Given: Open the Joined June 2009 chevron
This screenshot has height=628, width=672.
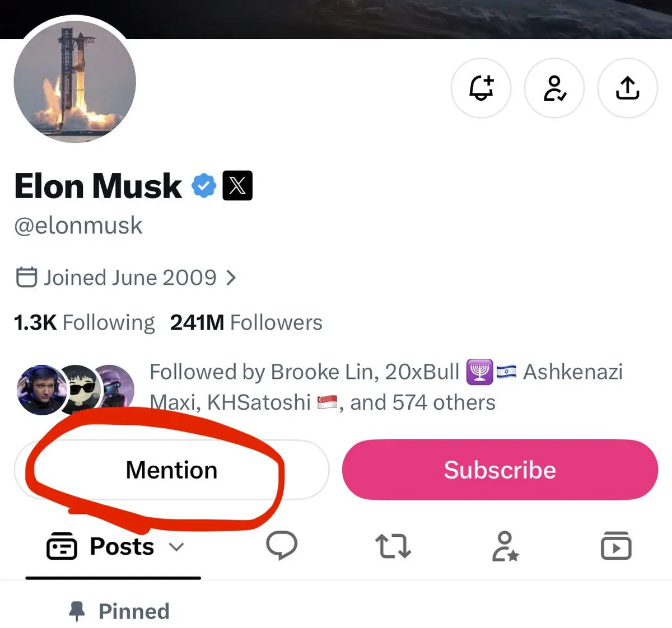Looking at the screenshot, I should point(231,277).
